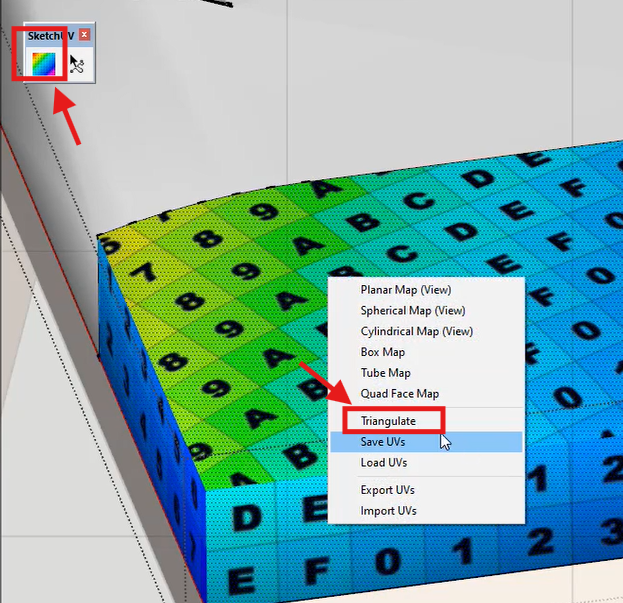Apply Spherical Map (View) projection

[413, 311]
